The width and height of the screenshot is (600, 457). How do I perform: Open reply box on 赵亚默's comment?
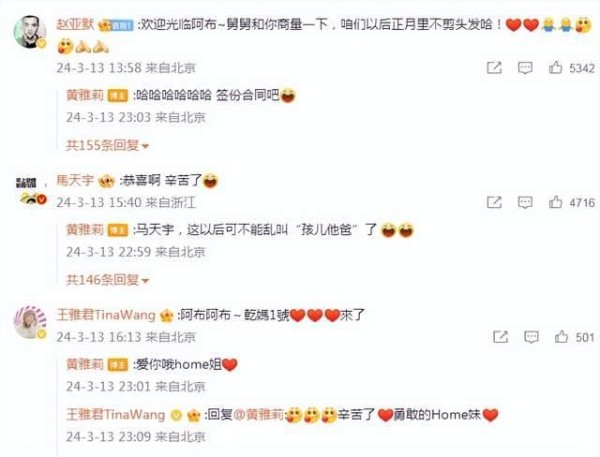point(525,68)
